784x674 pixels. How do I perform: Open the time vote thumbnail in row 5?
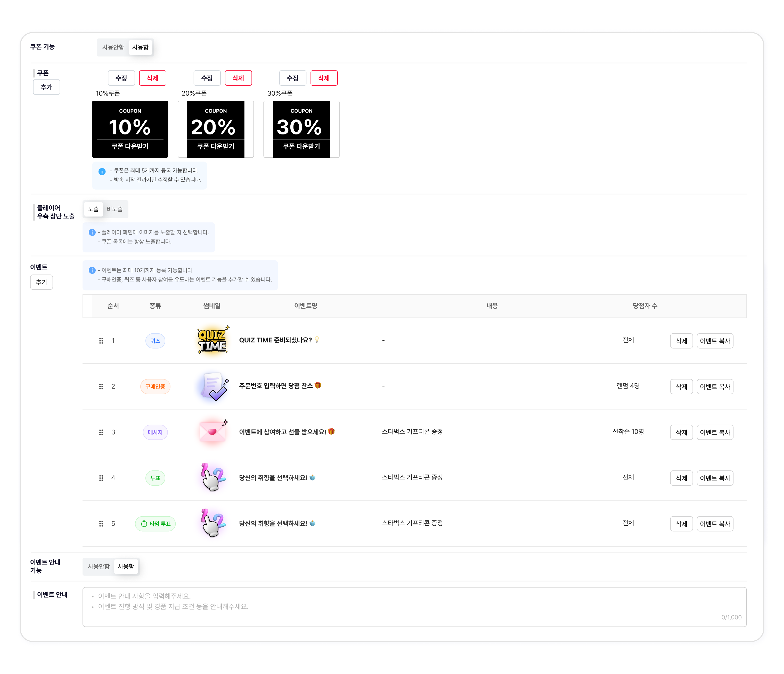click(x=213, y=523)
